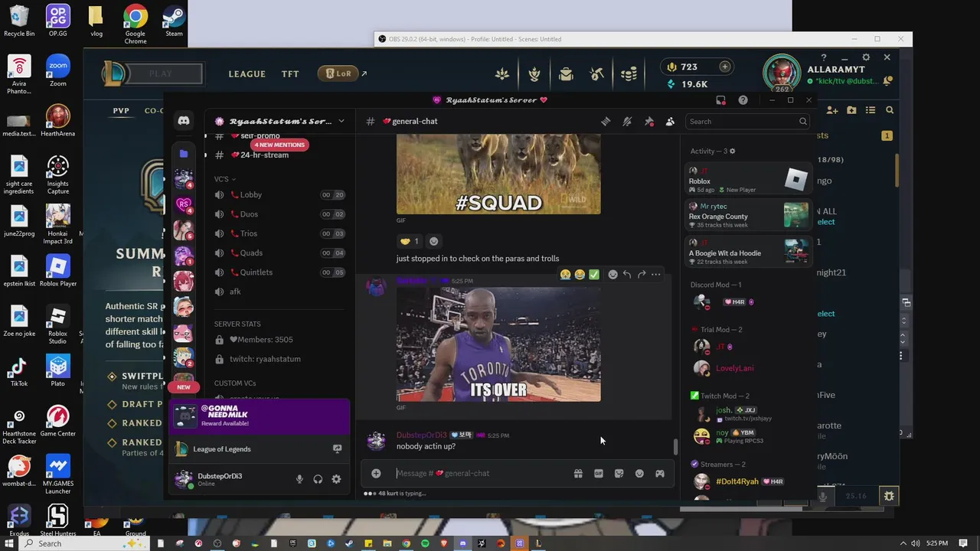Join the Duos voice channel
The image size is (980, 551).
click(x=279, y=214)
